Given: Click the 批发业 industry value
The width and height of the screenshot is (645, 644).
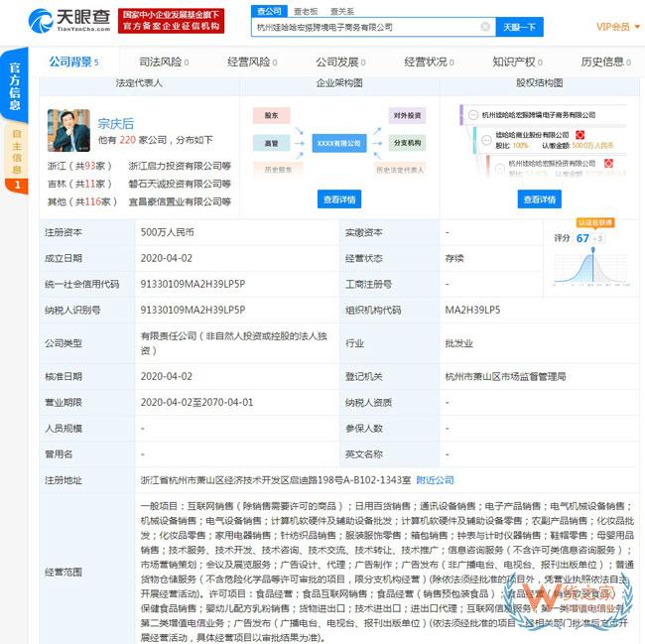Looking at the screenshot, I should click(458, 343).
